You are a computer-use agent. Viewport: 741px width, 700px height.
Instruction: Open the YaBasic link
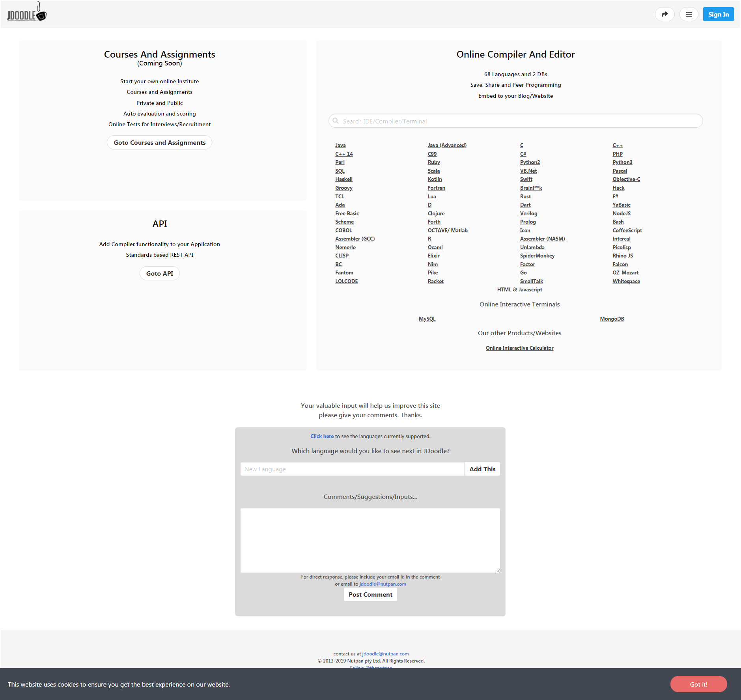(621, 205)
